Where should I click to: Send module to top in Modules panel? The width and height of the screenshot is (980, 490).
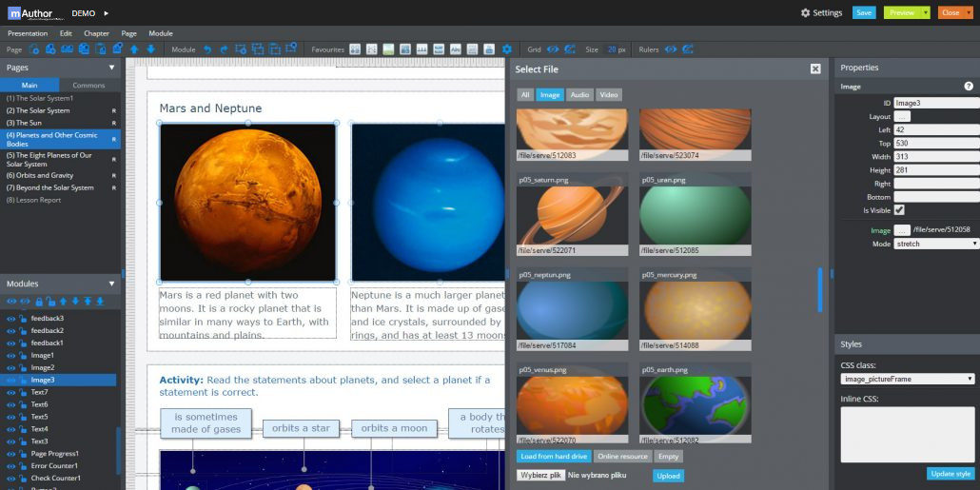pos(88,302)
